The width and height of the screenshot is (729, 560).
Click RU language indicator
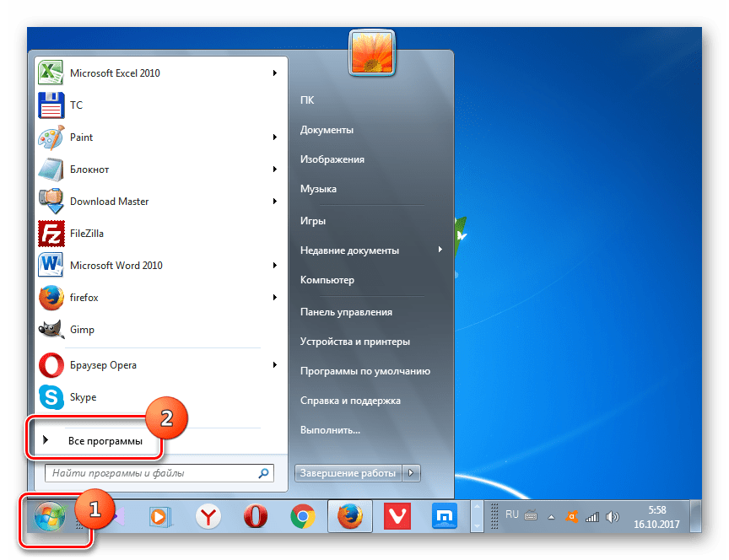(512, 514)
